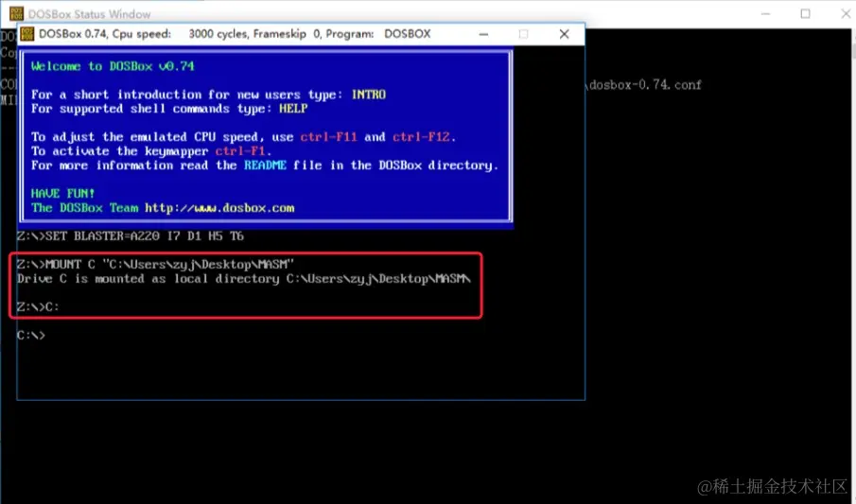Close the DOSBox Status Window
Screen dimensions: 856x504
click(x=845, y=13)
